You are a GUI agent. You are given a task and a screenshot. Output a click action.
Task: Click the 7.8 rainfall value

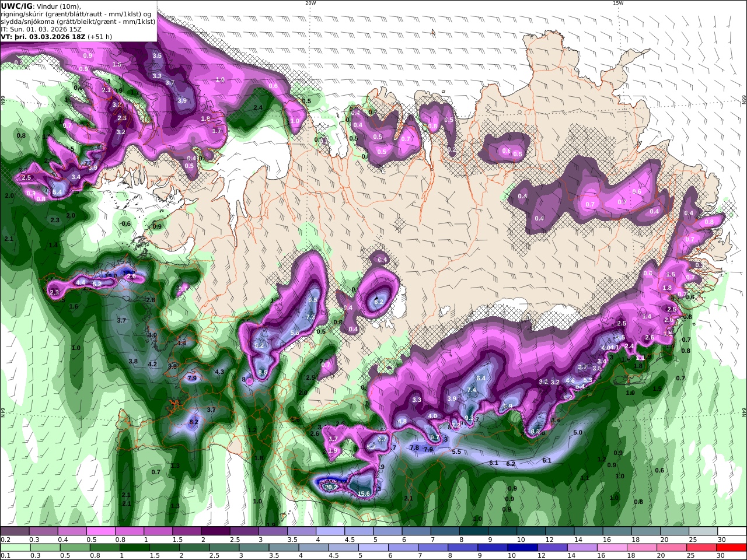pos(414,447)
